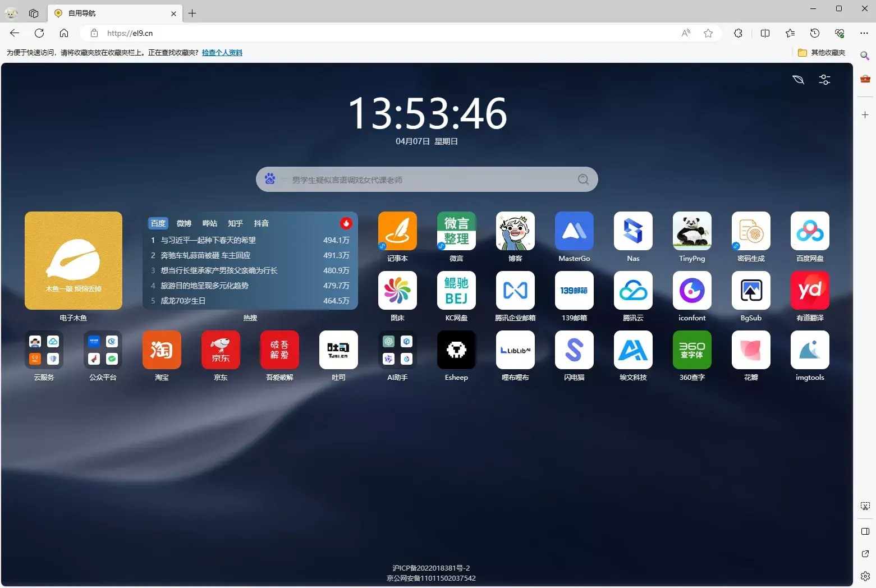Expand the AI助手 folder group
Viewport: 876px width, 588px height.
(x=397, y=350)
